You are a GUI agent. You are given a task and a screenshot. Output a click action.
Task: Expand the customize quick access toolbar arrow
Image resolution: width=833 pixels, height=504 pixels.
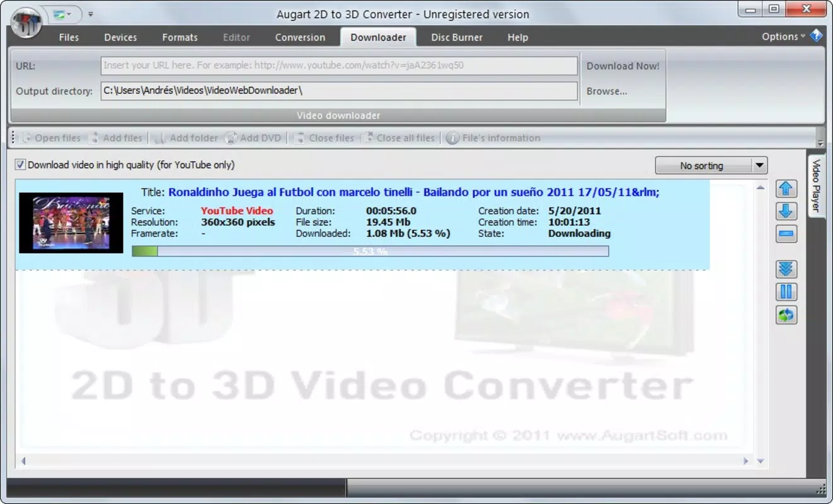91,13
